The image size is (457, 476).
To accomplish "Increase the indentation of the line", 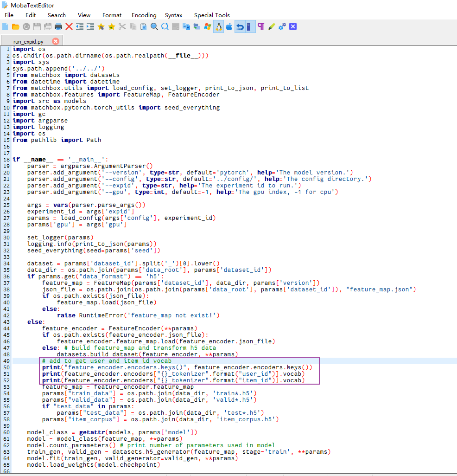I will click(90, 26).
